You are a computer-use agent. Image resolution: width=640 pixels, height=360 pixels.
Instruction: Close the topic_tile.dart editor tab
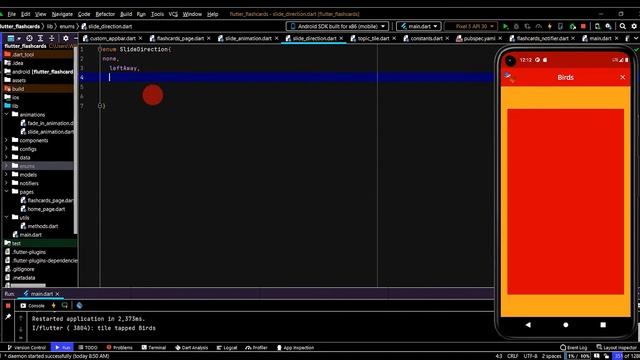(394, 38)
